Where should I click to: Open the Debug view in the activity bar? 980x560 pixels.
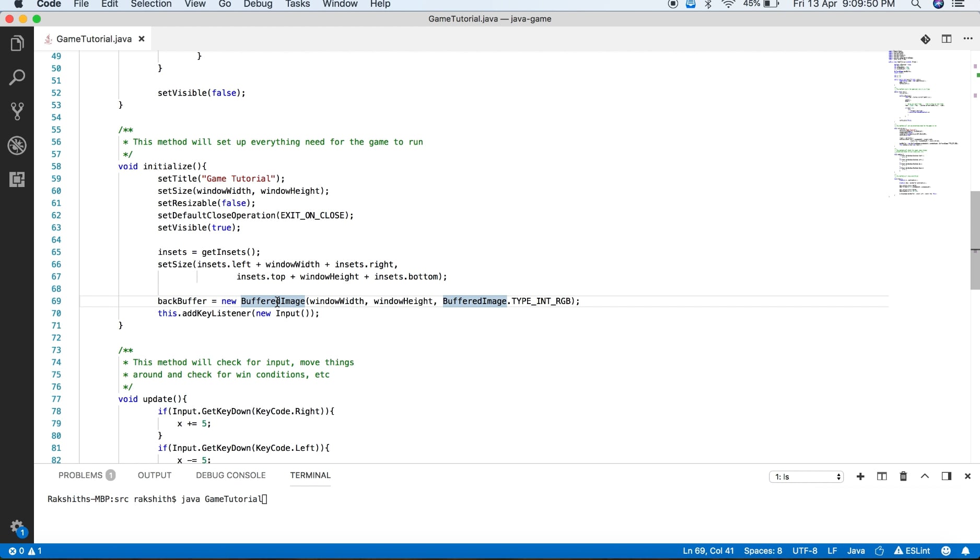17,146
